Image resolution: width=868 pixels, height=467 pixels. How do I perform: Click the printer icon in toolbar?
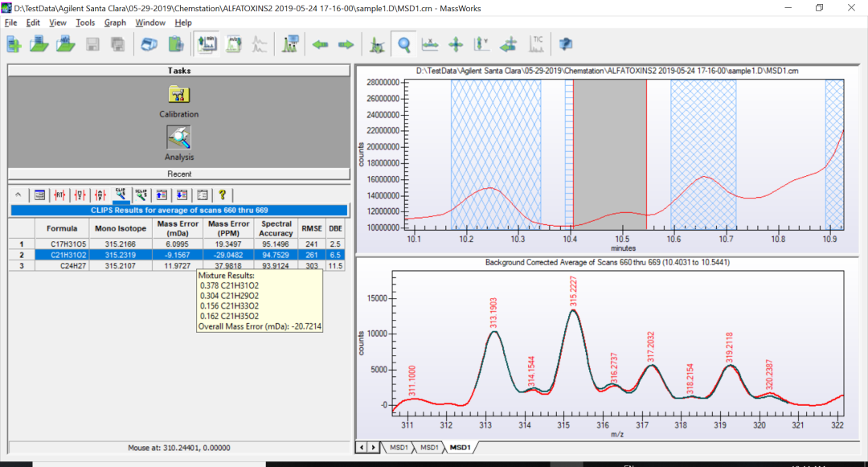(x=150, y=44)
